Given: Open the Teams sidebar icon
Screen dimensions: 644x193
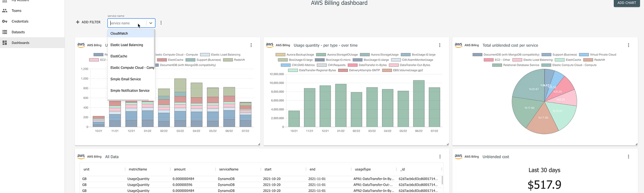Looking at the screenshot, I should pyautogui.click(x=5, y=10).
